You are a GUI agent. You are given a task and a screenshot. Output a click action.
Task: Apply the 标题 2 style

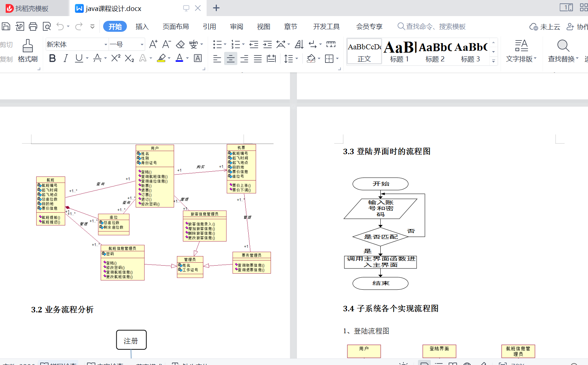[x=435, y=52]
